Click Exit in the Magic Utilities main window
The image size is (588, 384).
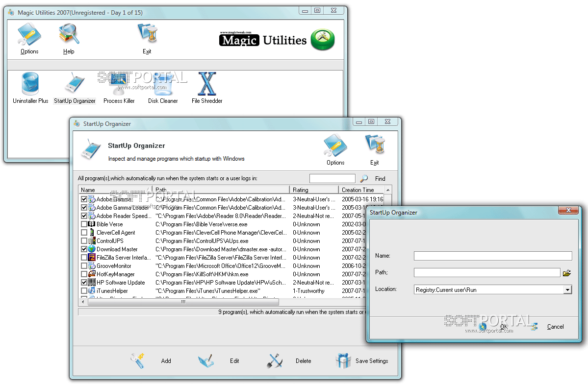(147, 39)
